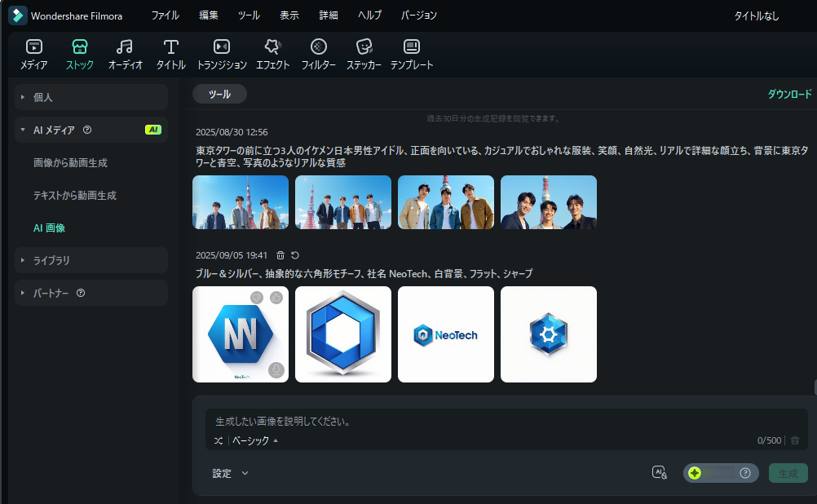Click the help icon beside AI メディア
Image resolution: width=817 pixels, height=504 pixels.
87,130
